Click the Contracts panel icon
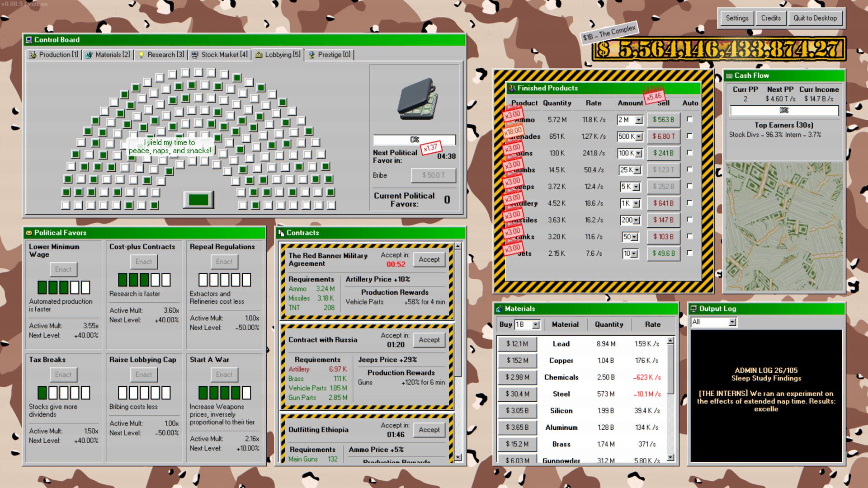868x488 pixels. tap(281, 233)
